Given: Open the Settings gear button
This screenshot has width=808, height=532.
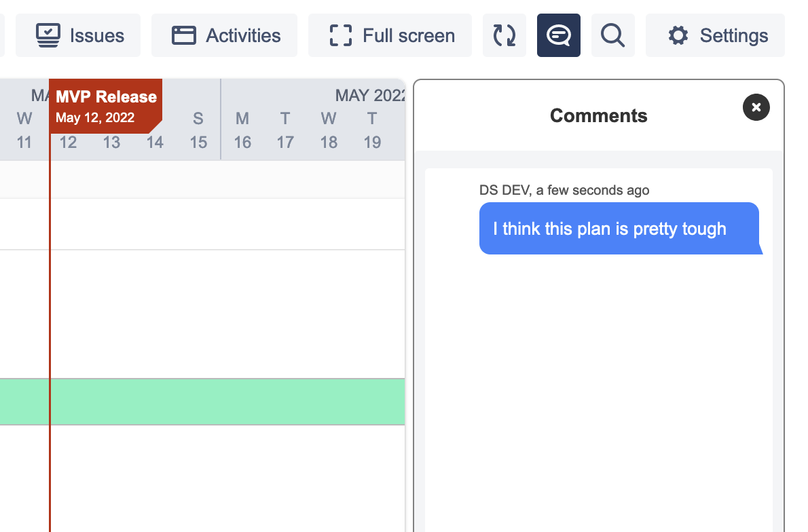Looking at the screenshot, I should point(715,35).
